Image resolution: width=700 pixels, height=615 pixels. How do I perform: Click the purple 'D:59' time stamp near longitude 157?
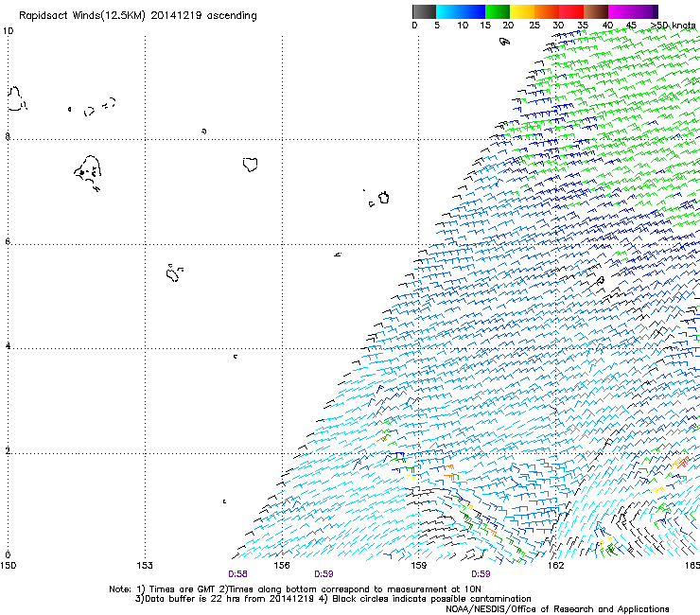[x=324, y=574]
